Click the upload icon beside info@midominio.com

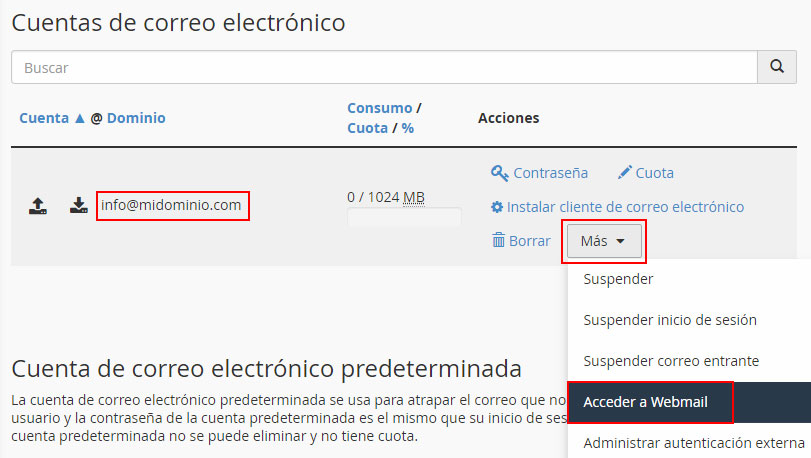tap(37, 207)
